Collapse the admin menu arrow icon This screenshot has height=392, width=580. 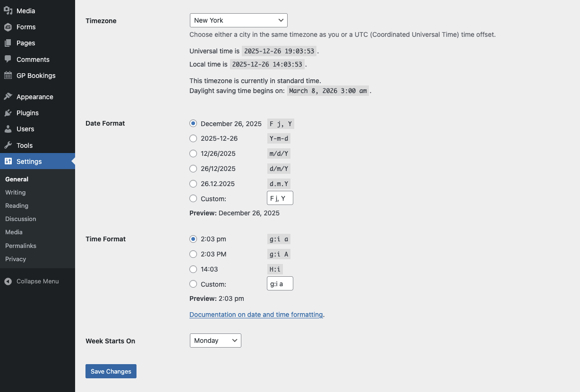8,281
